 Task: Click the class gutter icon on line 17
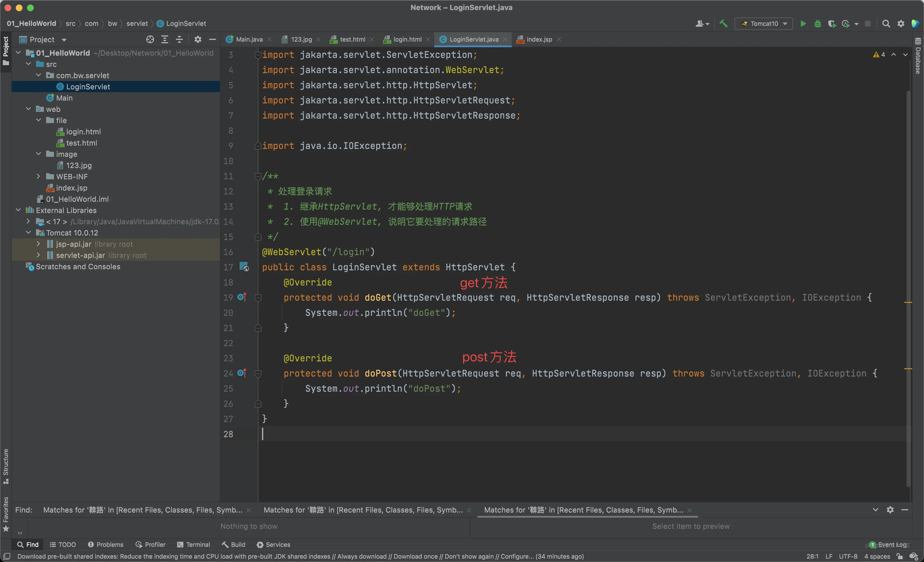(244, 267)
